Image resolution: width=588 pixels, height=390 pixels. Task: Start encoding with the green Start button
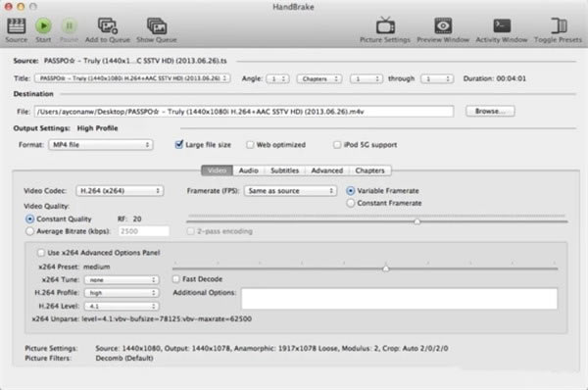pos(43,25)
